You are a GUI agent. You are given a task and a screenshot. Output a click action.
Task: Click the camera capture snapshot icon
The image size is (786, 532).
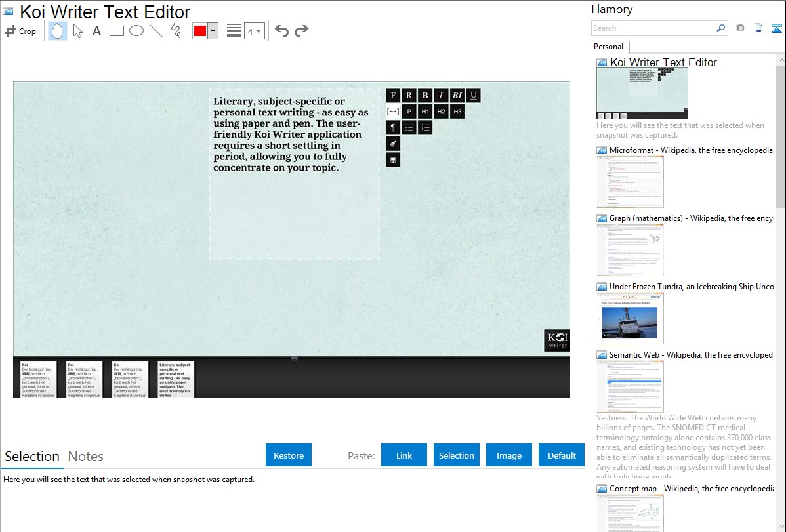[x=740, y=28]
